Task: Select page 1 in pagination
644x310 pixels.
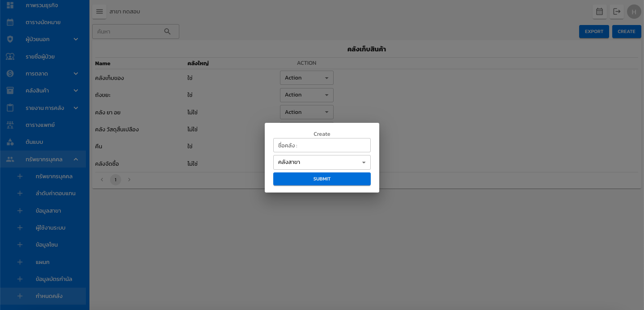Action: (x=115, y=180)
